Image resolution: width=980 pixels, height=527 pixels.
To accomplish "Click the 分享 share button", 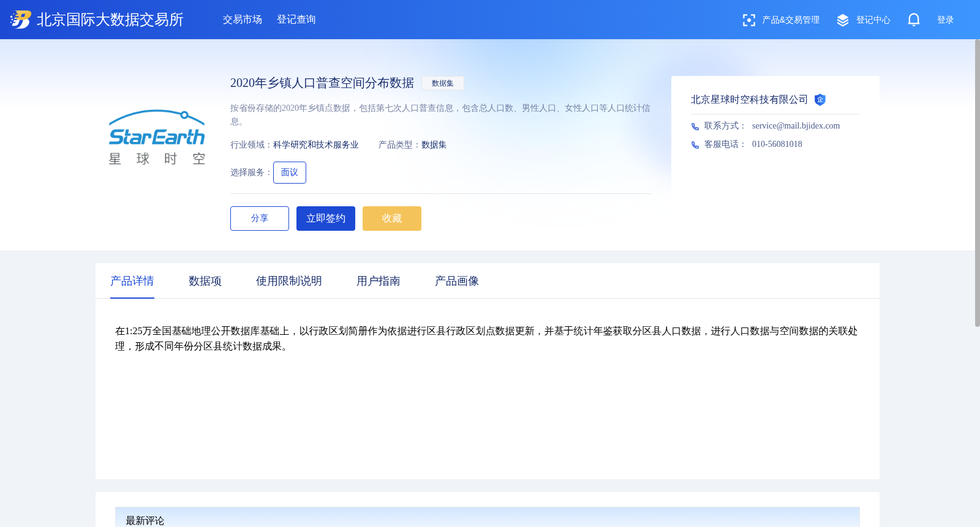I will [x=260, y=219].
